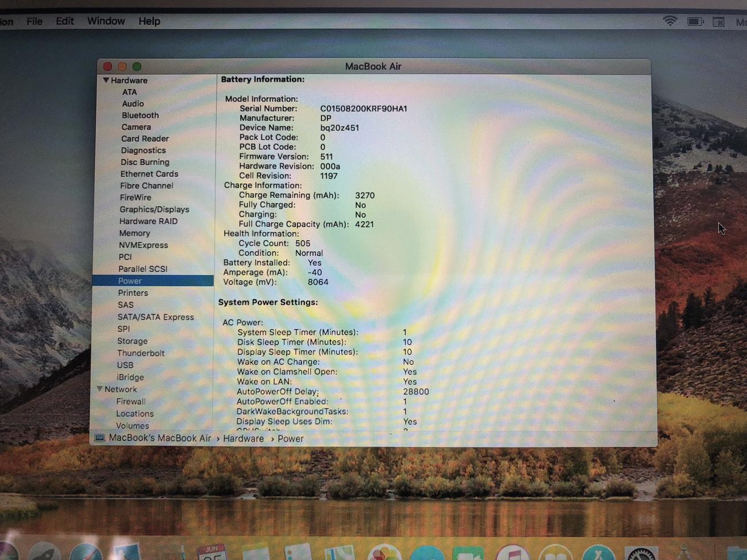The image size is (747, 560).
Task: Collapse the Network section triangle
Action: point(99,389)
